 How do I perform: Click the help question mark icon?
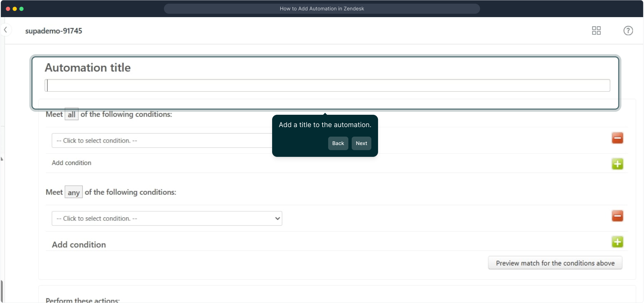click(x=628, y=30)
